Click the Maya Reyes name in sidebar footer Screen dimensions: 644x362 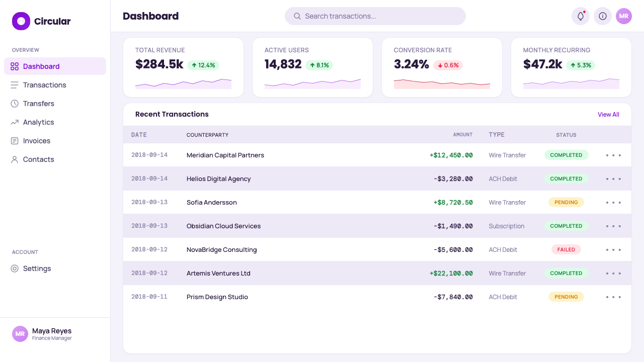[52, 331]
